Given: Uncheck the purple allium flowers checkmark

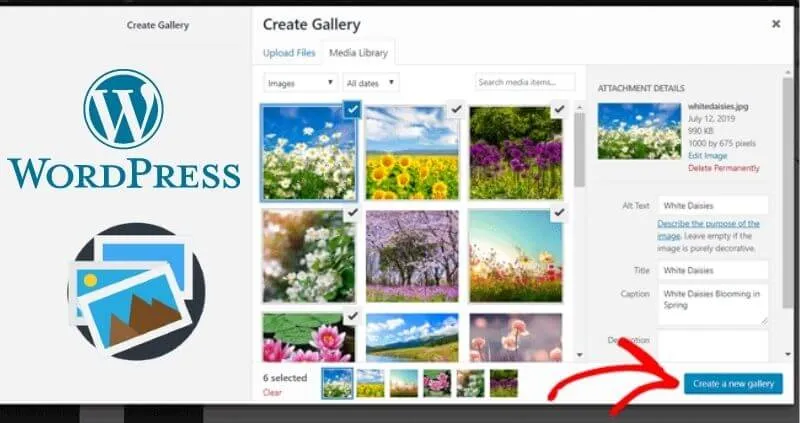Looking at the screenshot, I should coord(560,109).
